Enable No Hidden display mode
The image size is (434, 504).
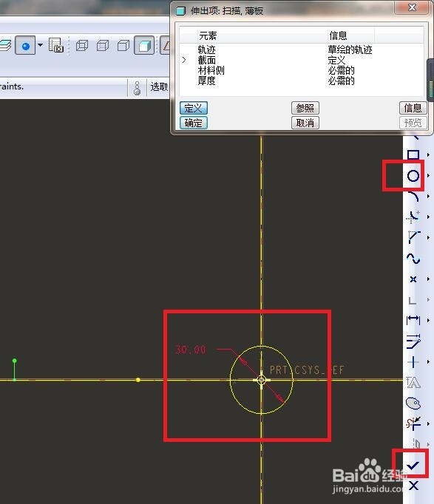pos(123,46)
